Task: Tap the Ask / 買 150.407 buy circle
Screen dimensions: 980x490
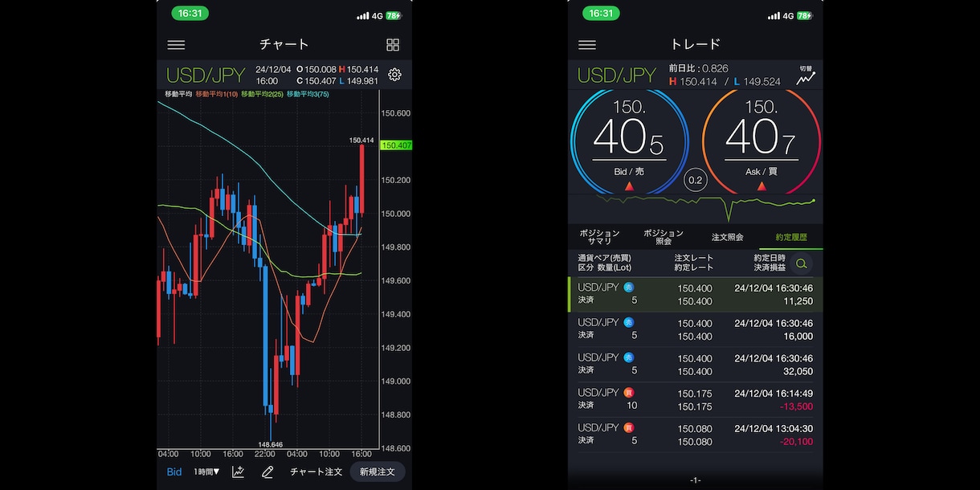Action: (762, 141)
